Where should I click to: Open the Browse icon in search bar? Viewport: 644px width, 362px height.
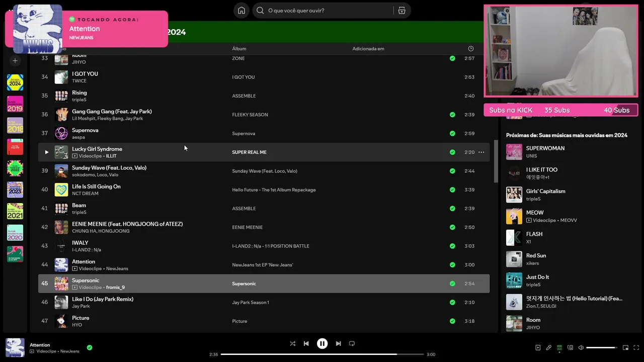pyautogui.click(x=401, y=10)
